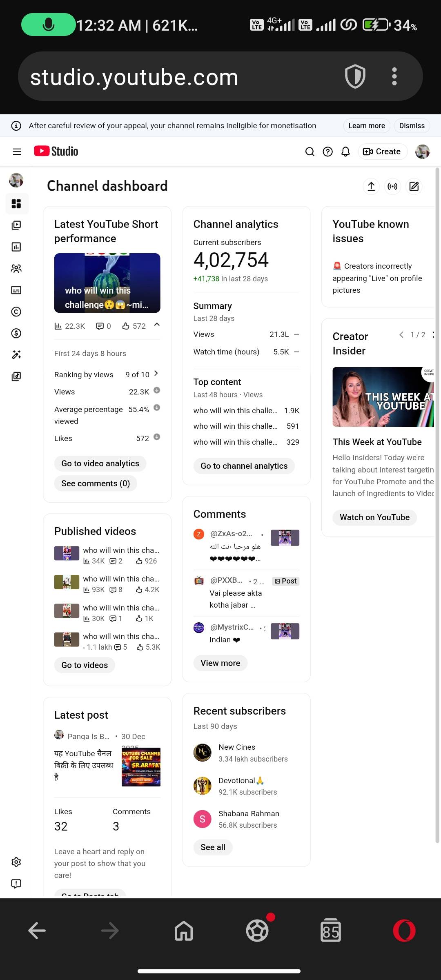
Task: Open the Copyright sidebar icon
Action: (16, 312)
